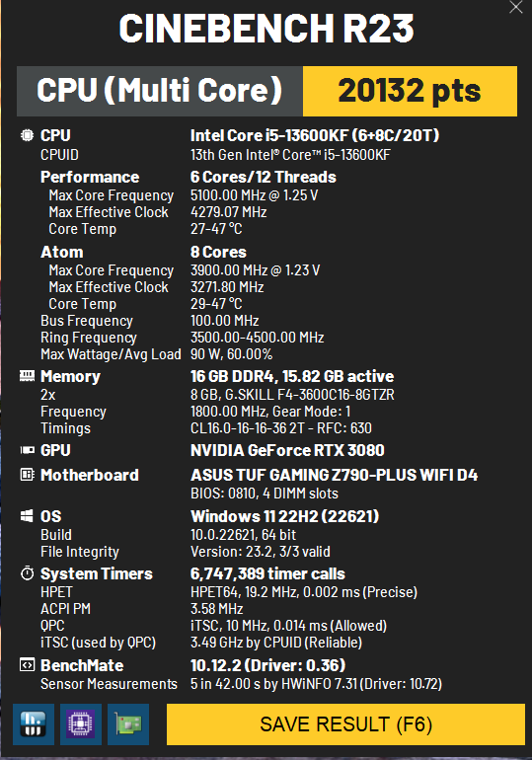Click the CPU (Multi Core) header label

pos(160,91)
